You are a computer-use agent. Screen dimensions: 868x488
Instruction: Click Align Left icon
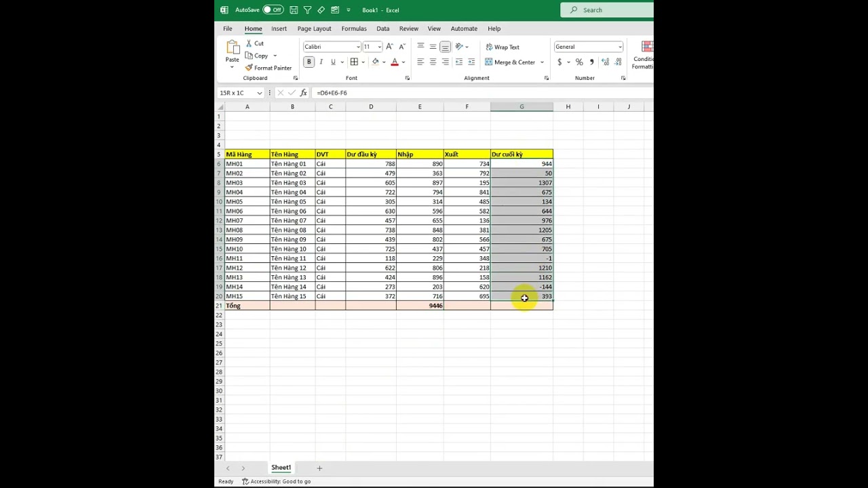pyautogui.click(x=420, y=62)
